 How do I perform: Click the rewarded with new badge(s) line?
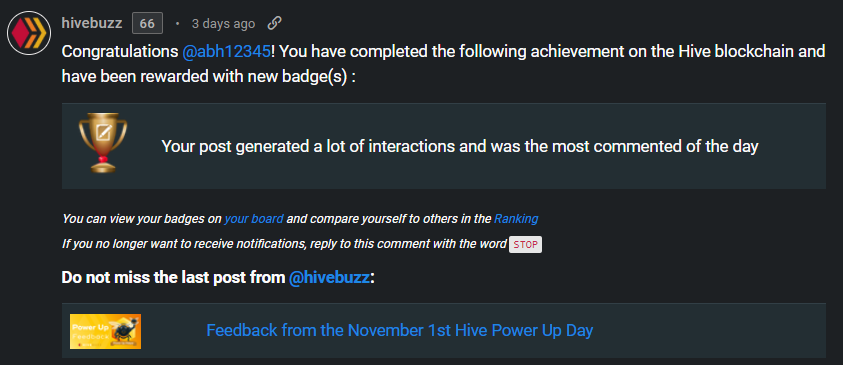click(x=209, y=76)
